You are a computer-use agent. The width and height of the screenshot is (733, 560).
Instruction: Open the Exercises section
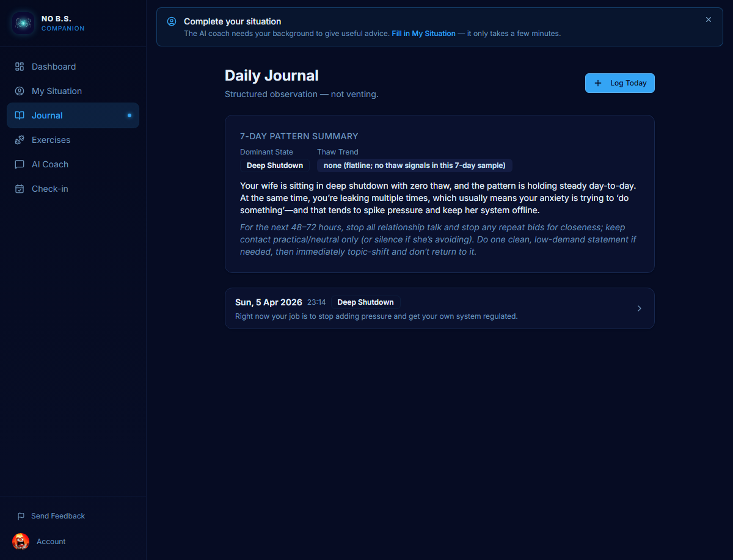(51, 140)
